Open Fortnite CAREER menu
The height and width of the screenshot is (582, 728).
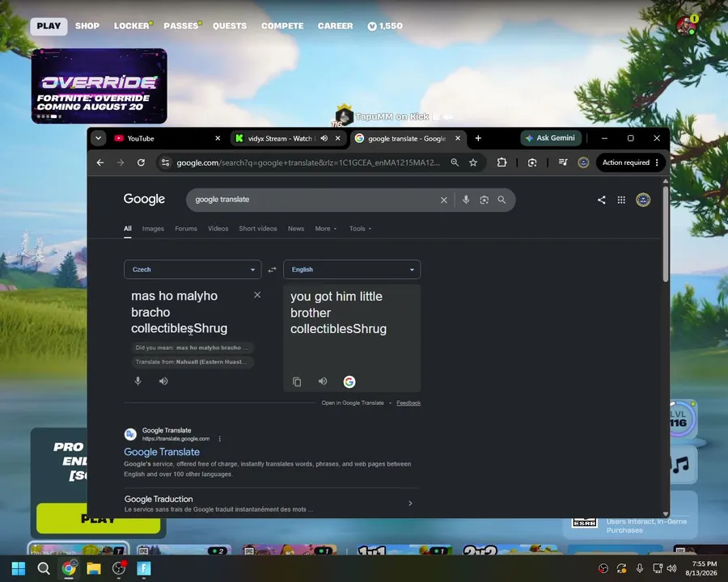[335, 26]
